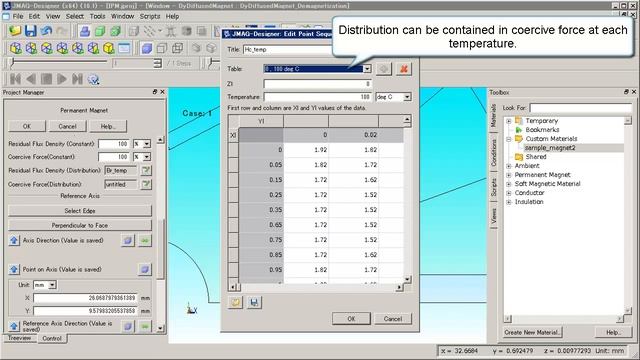Click blue arrow next to Reference Axis Direction

click(14, 326)
